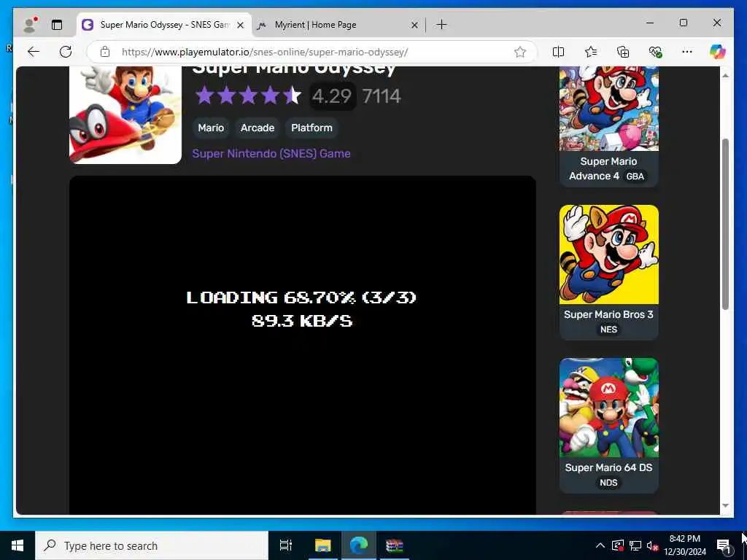Open Super Mario Advance 4 game card

tap(609, 127)
